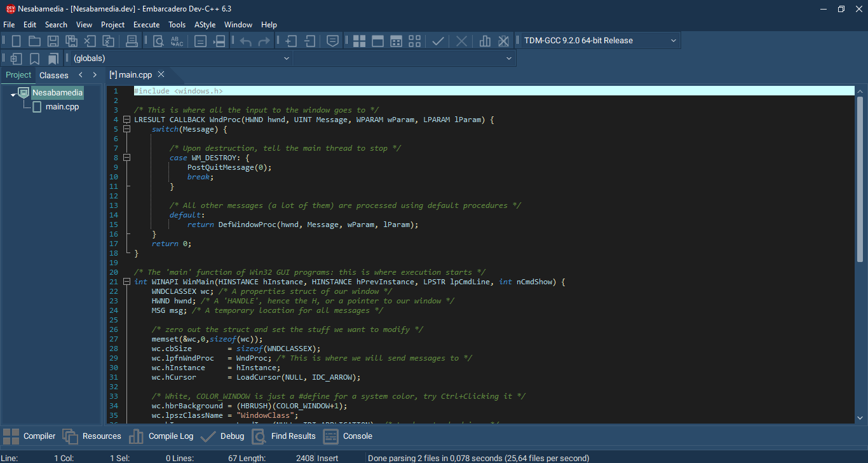868x463 pixels.
Task: Toggle bookmark using the single bookmark icon
Action: click(34, 59)
